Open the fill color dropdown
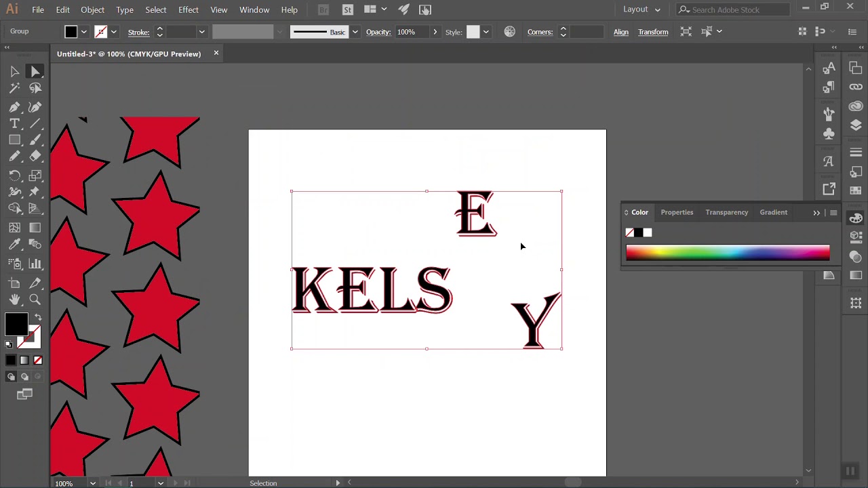The height and width of the screenshot is (488, 868). (84, 32)
